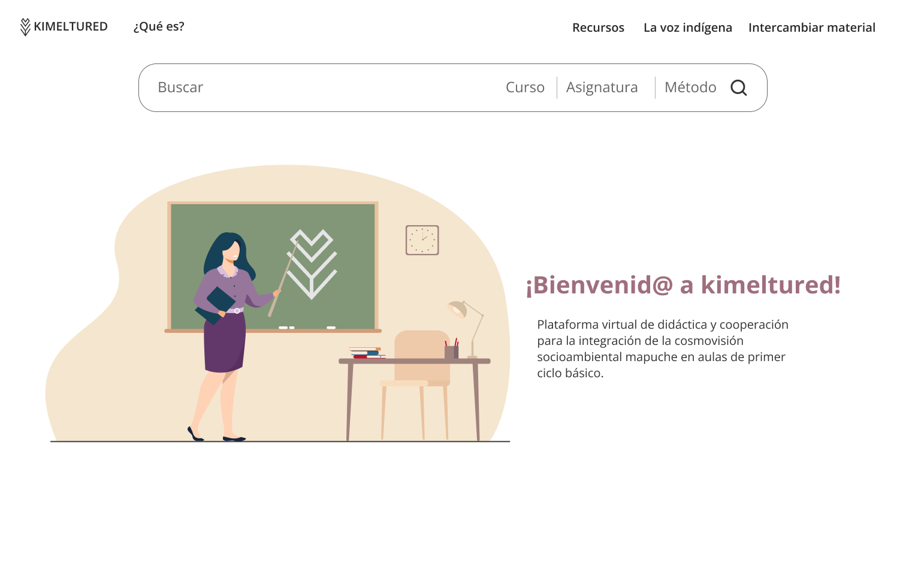Click the wall clock in illustration

[x=422, y=240]
